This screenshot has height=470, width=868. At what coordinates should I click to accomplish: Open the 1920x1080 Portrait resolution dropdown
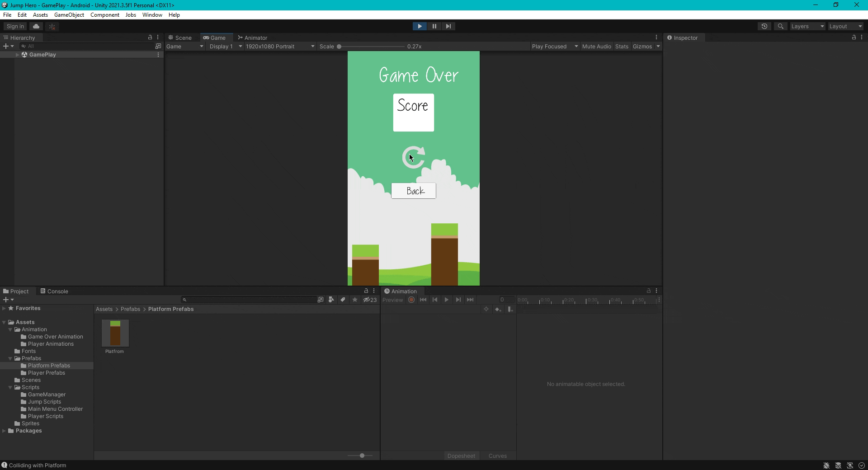point(280,47)
